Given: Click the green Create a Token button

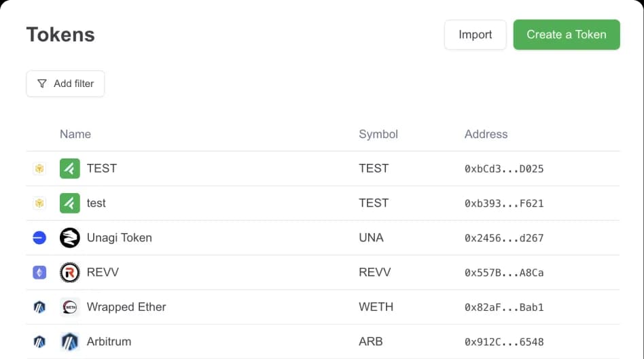Looking at the screenshot, I should pos(566,35).
